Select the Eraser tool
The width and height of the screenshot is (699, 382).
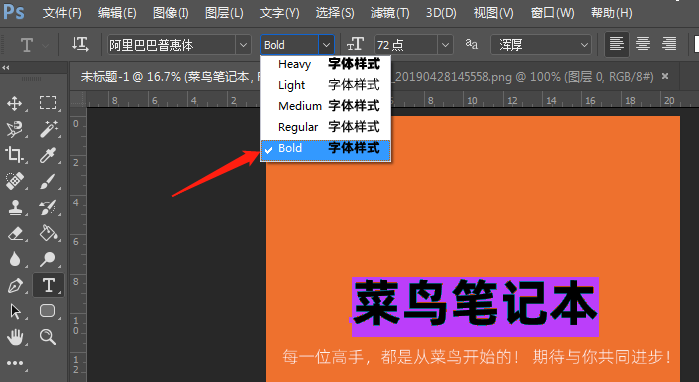tap(15, 233)
